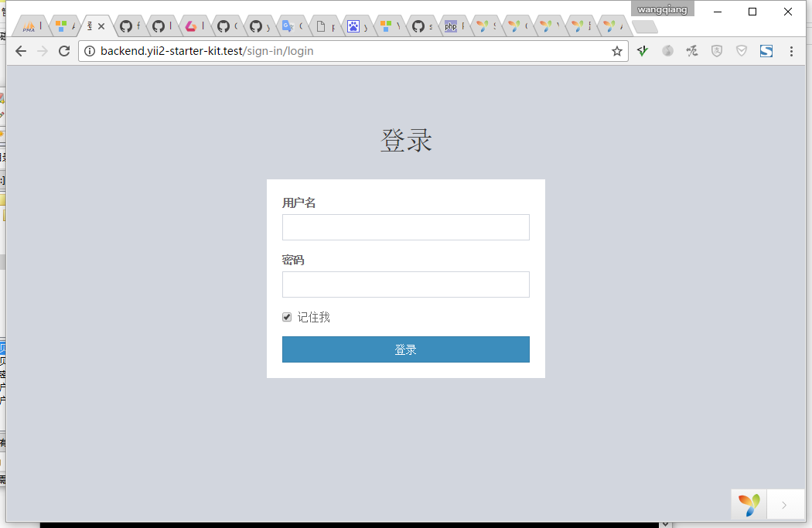Minimize the browser window
The width and height of the screenshot is (812, 528).
[x=718, y=12]
